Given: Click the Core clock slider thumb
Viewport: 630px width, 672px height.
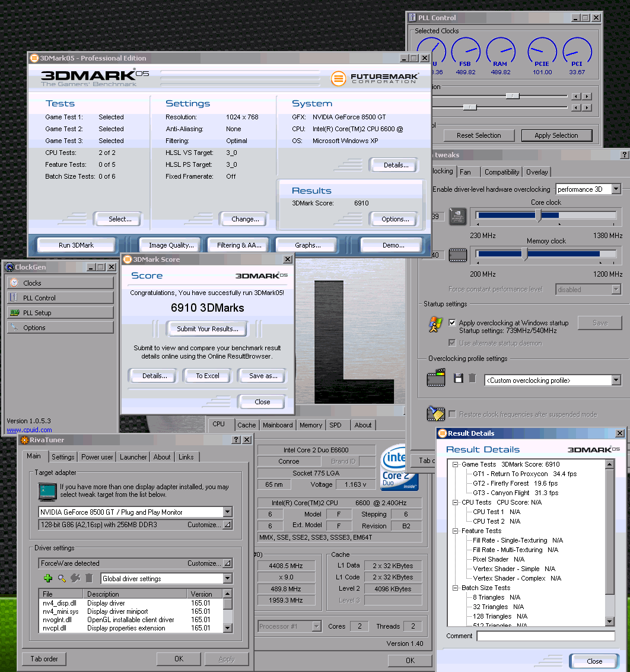Looking at the screenshot, I should coord(539,215).
